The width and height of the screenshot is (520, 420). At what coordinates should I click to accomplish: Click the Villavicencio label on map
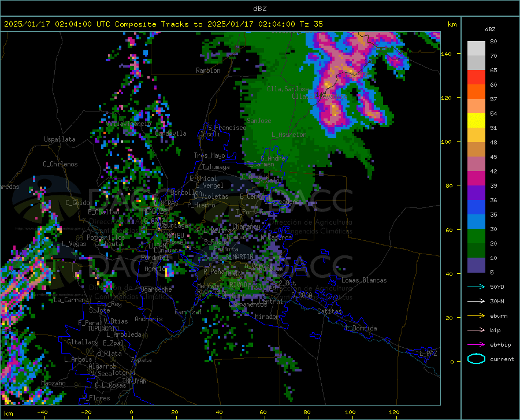129,124
